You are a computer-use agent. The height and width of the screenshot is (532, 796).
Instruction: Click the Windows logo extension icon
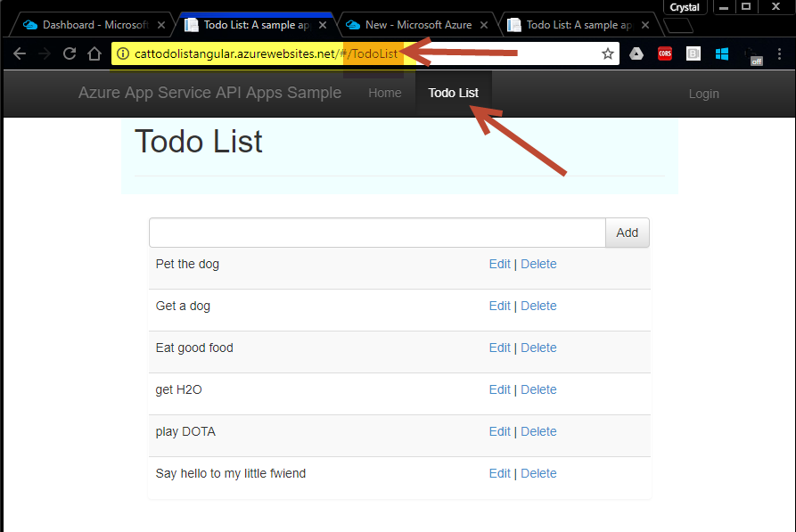tap(721, 53)
